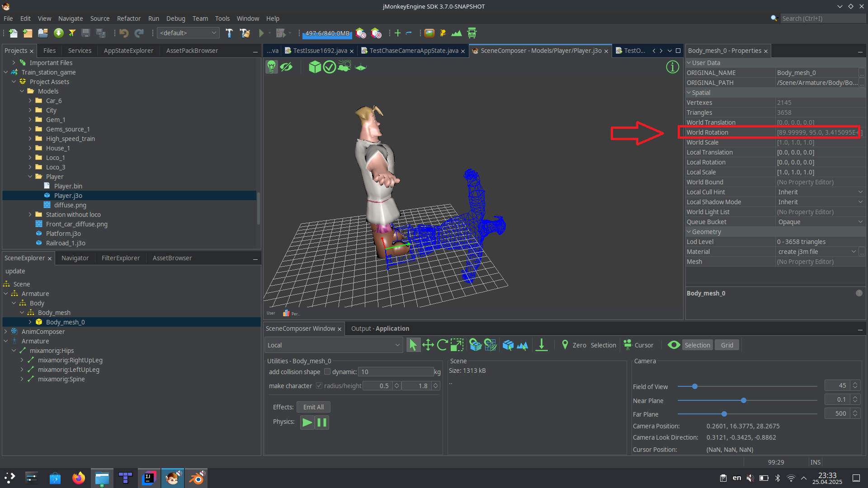Open the Refactor menu
868x488 pixels.
[x=129, y=19]
